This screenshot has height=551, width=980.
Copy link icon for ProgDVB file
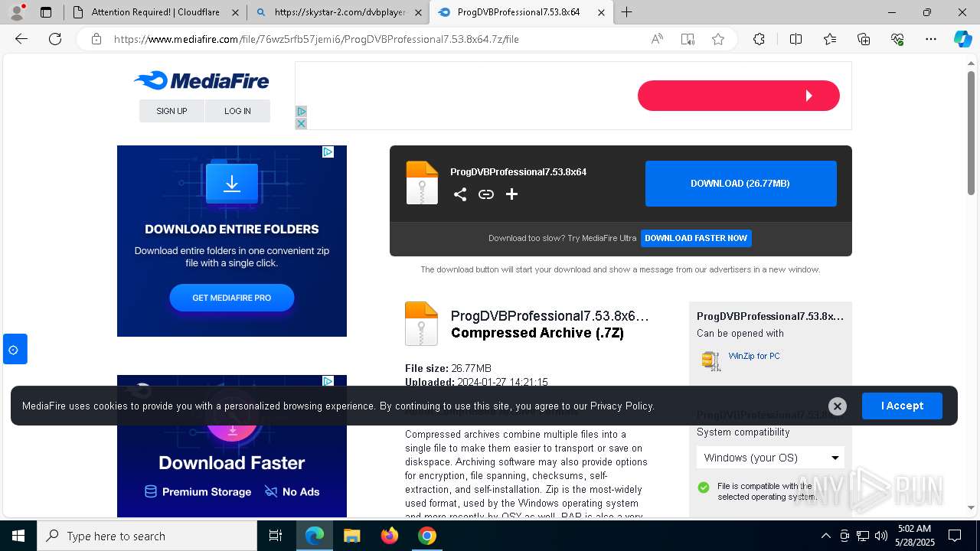click(486, 194)
